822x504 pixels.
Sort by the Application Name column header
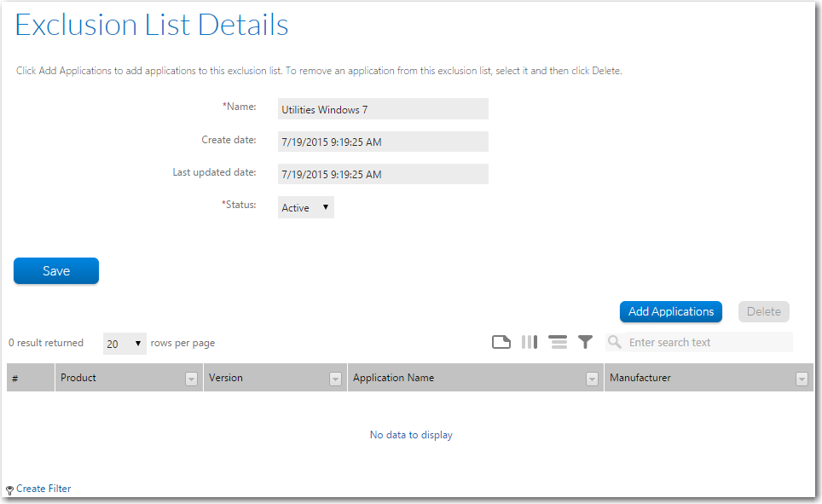[393, 378]
